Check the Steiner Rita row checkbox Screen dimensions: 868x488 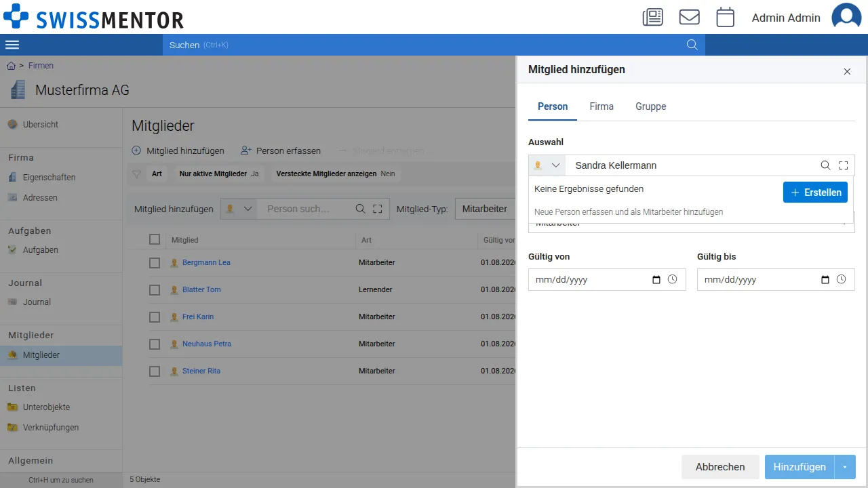[x=155, y=371]
